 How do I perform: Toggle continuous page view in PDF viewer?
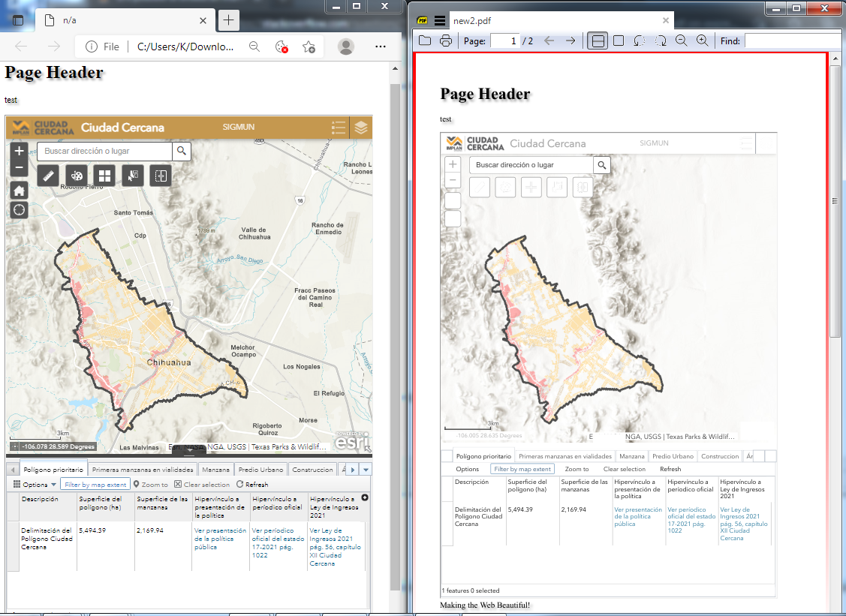(x=598, y=41)
